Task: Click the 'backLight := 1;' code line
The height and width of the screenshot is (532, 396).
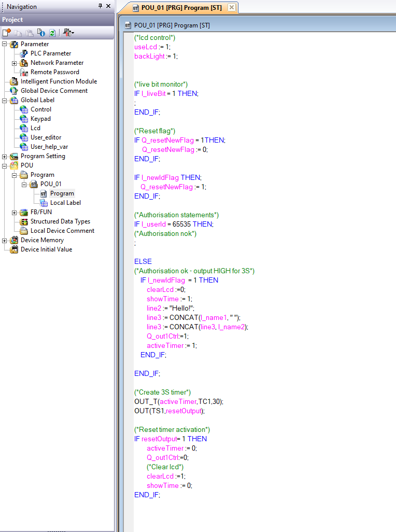Action: (156, 57)
